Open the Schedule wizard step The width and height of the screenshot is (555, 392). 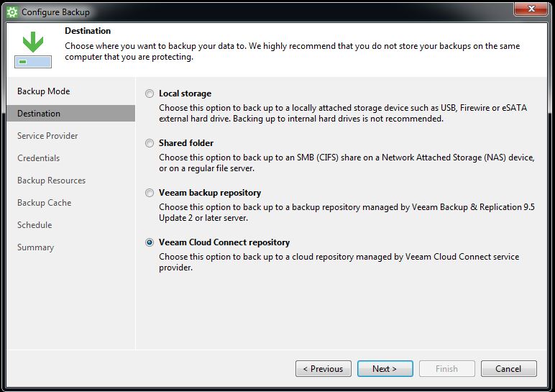(35, 225)
